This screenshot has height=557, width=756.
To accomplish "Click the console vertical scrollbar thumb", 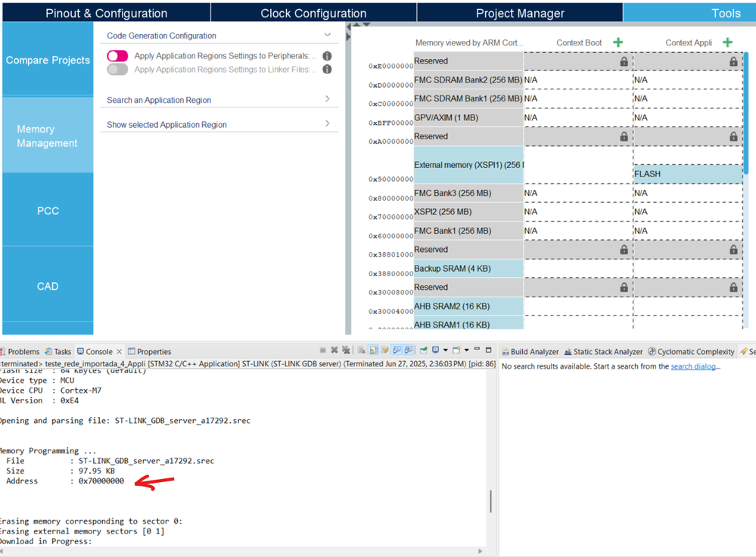I will (491, 501).
